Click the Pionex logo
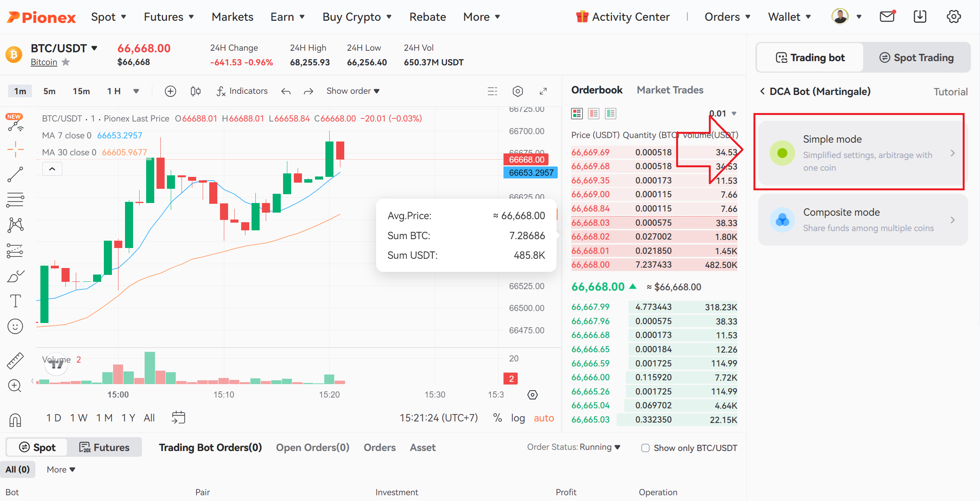 click(42, 17)
